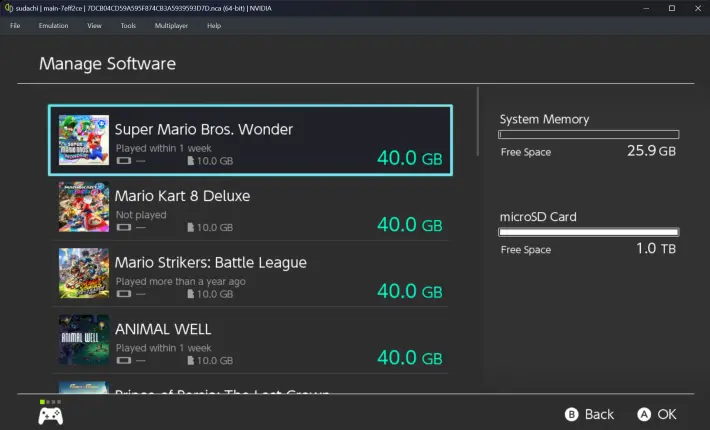Click the B Back button
Viewport: 710px width, 430px height.
pyautogui.click(x=590, y=414)
